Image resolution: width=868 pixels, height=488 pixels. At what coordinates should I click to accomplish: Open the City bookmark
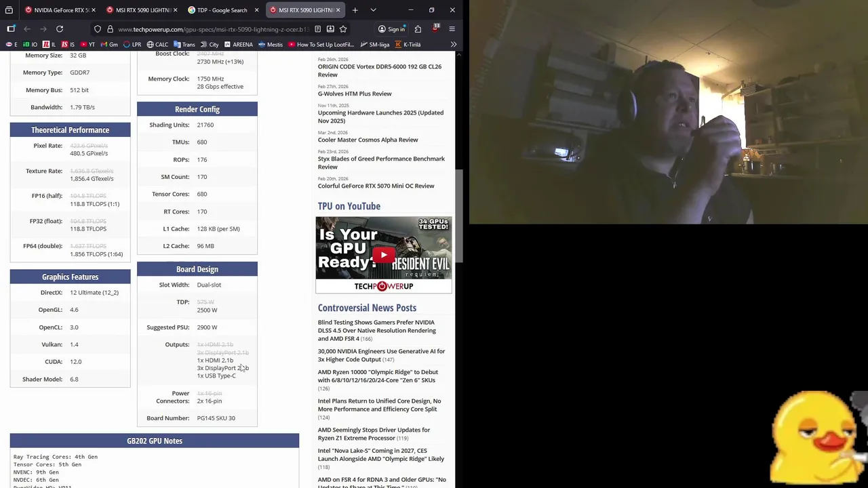(209, 45)
